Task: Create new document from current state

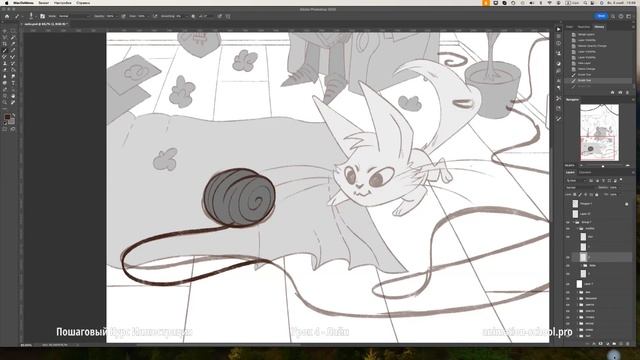Action: click(612, 92)
